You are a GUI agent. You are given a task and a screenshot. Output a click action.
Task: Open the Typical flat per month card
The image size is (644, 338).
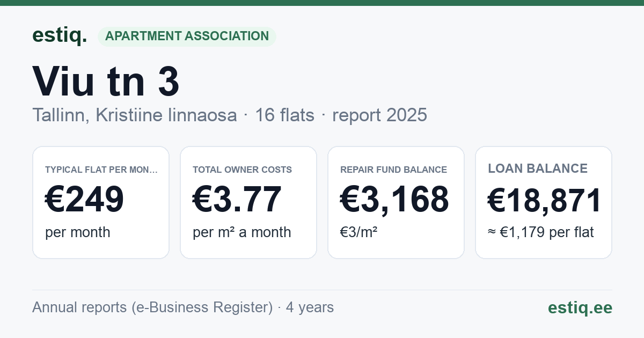(x=101, y=202)
